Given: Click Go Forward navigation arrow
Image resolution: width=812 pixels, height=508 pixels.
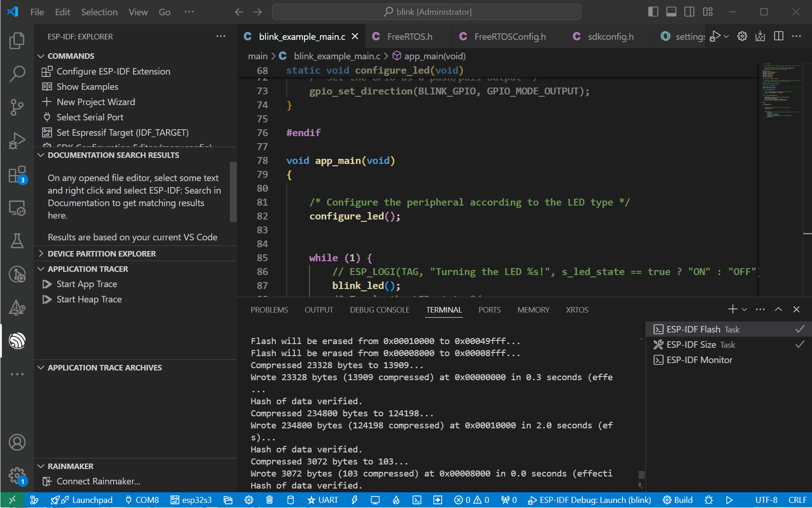Looking at the screenshot, I should click(258, 12).
